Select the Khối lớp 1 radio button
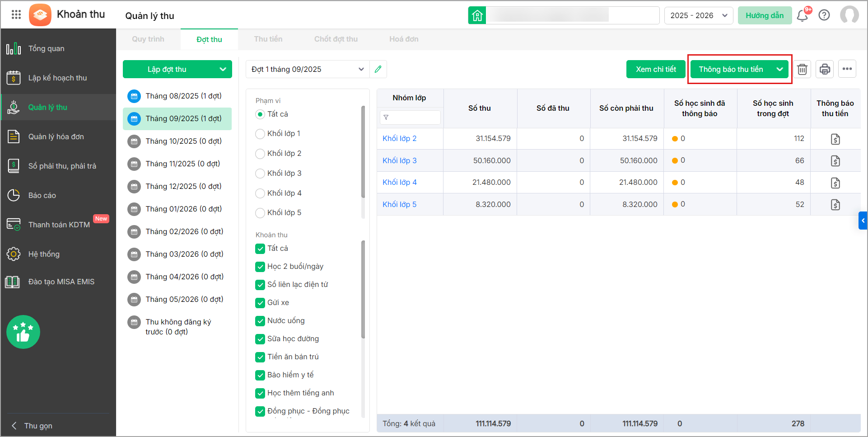Image resolution: width=868 pixels, height=437 pixels. 260,134
